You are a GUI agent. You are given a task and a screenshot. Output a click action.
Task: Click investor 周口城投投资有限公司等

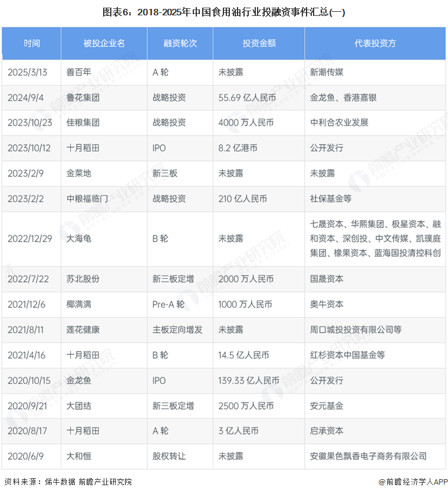coord(355,330)
